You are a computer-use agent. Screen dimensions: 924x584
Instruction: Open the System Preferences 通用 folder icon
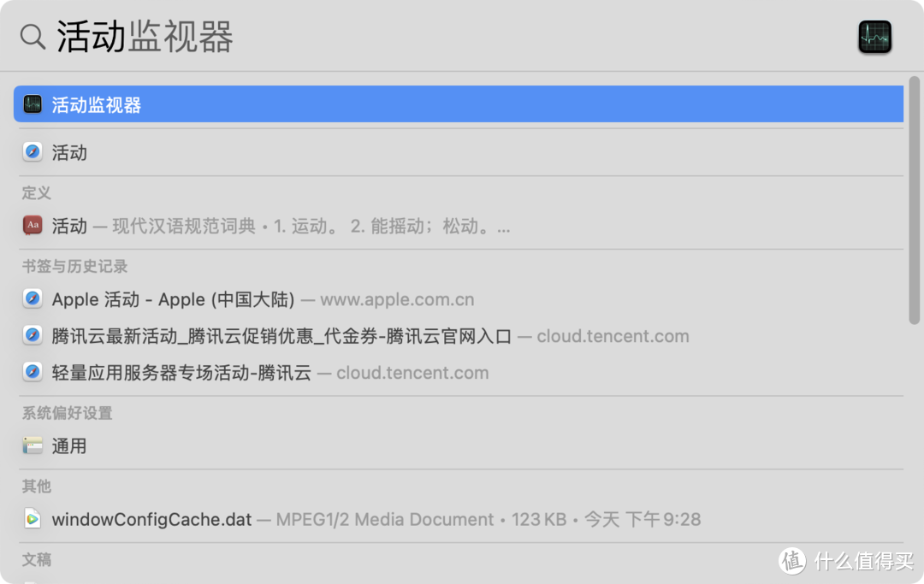click(32, 445)
